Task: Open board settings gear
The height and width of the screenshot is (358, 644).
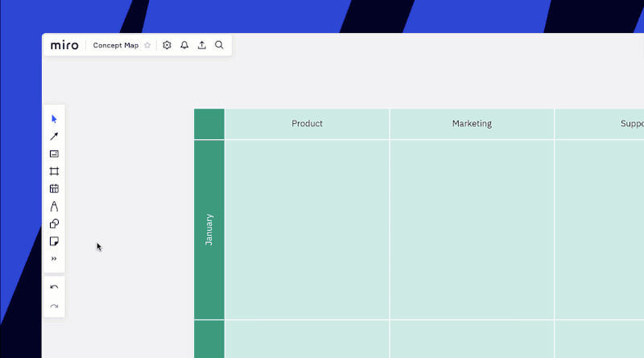Action: pos(167,45)
